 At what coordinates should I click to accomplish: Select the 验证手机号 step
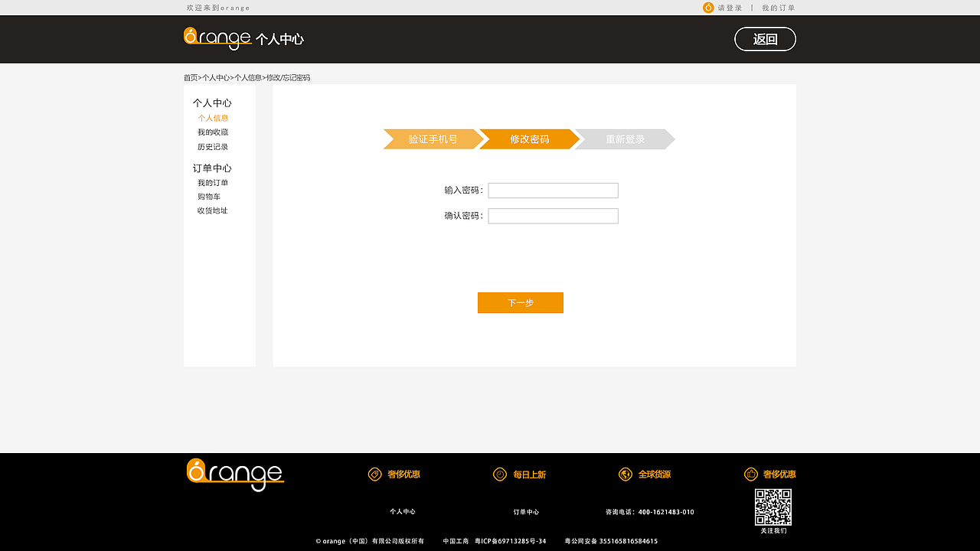pos(433,139)
